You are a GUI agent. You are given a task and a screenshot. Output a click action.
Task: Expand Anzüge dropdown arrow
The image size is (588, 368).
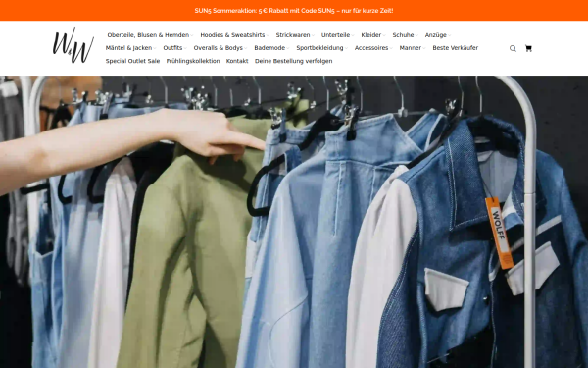(449, 35)
